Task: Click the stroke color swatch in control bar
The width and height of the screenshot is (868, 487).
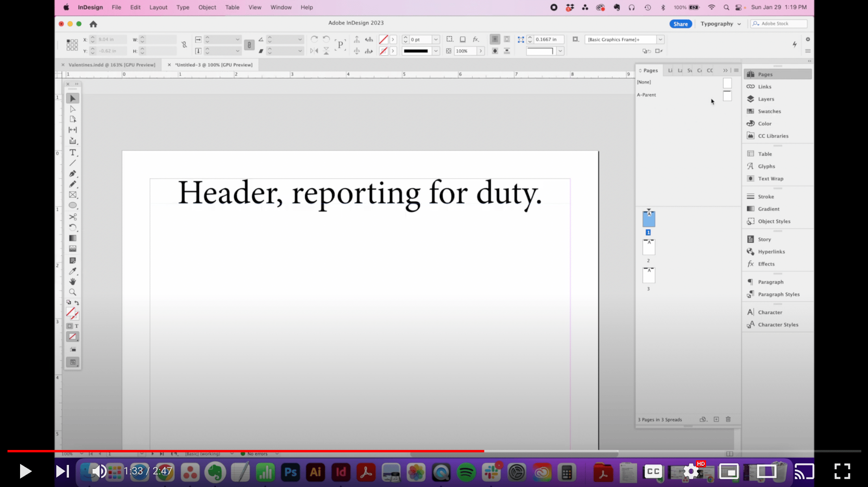Action: click(x=383, y=51)
